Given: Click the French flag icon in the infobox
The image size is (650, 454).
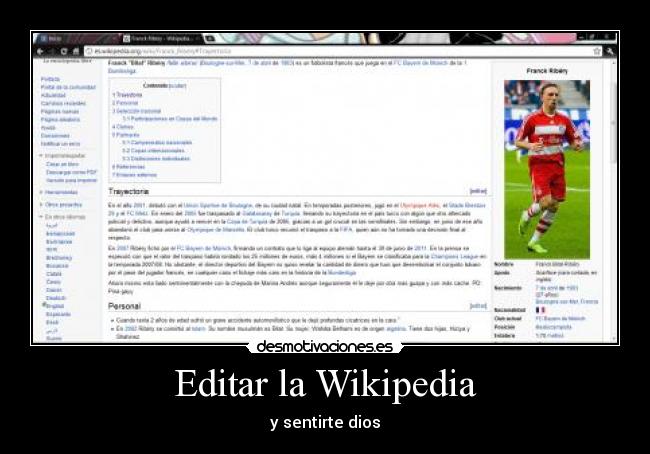Looking at the screenshot, I should [x=541, y=310].
